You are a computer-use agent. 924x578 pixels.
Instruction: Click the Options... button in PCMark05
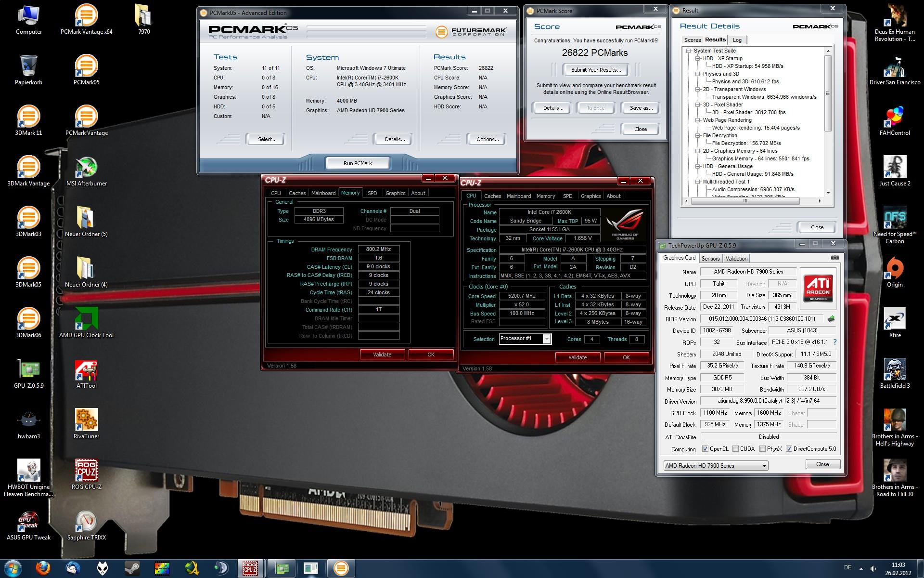click(487, 139)
